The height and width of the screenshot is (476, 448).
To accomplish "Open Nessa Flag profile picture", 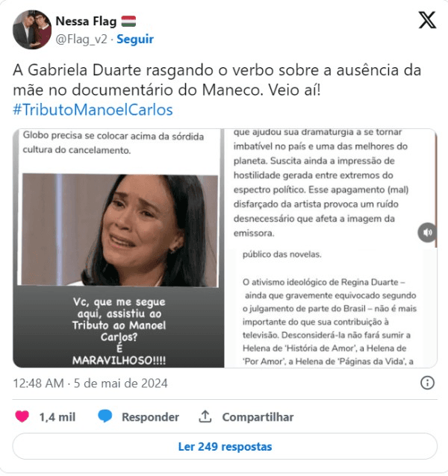I will coord(32,29).
